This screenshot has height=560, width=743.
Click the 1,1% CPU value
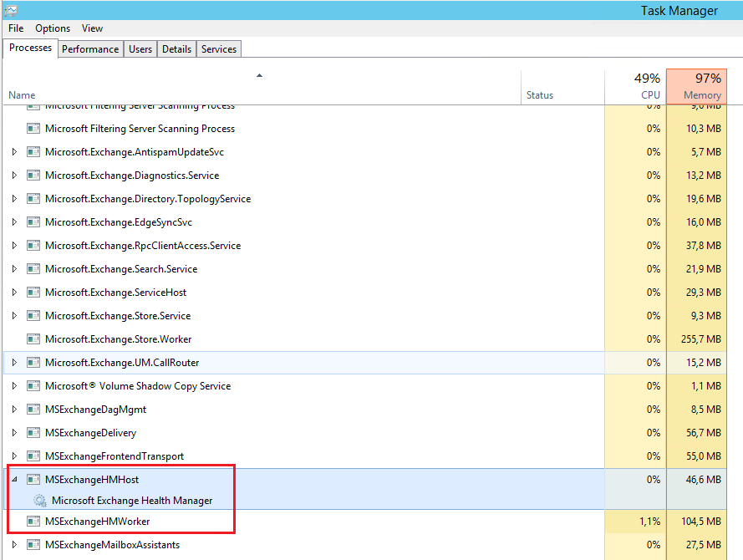point(649,522)
